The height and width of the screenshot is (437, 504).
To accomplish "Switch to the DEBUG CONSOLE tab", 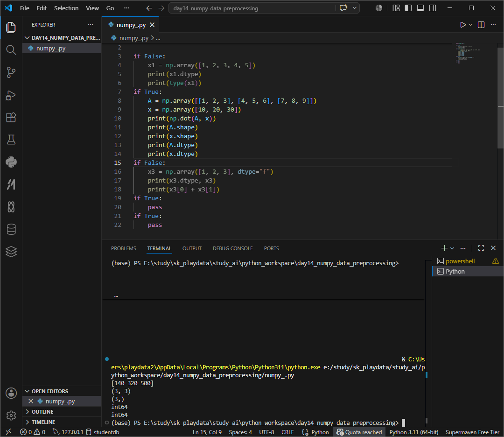I will 233,248.
